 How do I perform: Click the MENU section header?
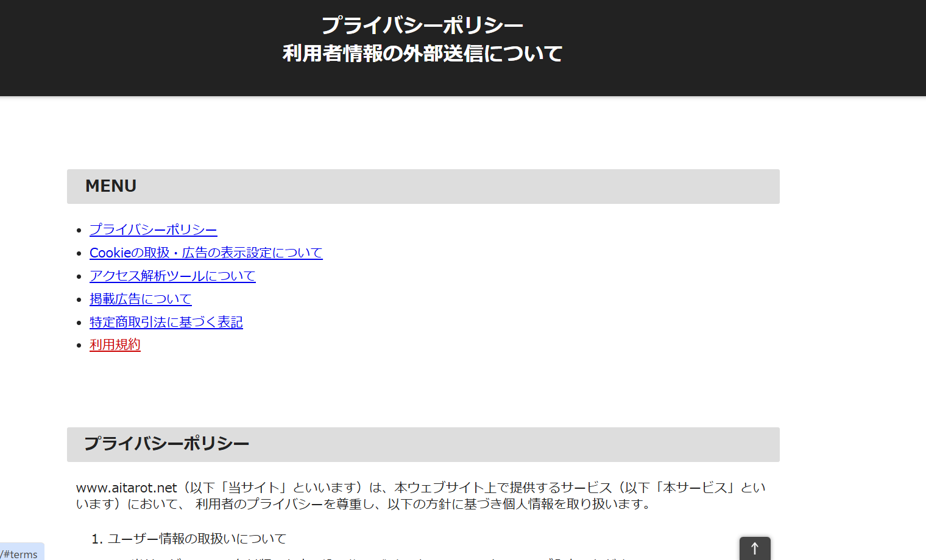coord(111,186)
